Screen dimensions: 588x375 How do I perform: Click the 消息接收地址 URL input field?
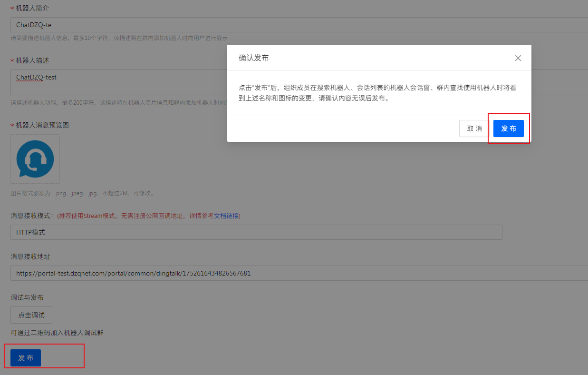tap(299, 273)
